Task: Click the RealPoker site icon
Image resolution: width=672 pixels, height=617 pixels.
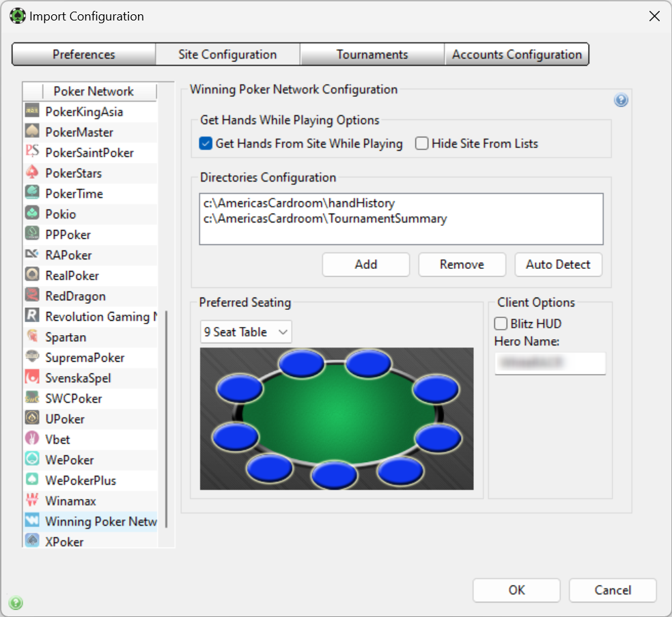Action: point(32,274)
